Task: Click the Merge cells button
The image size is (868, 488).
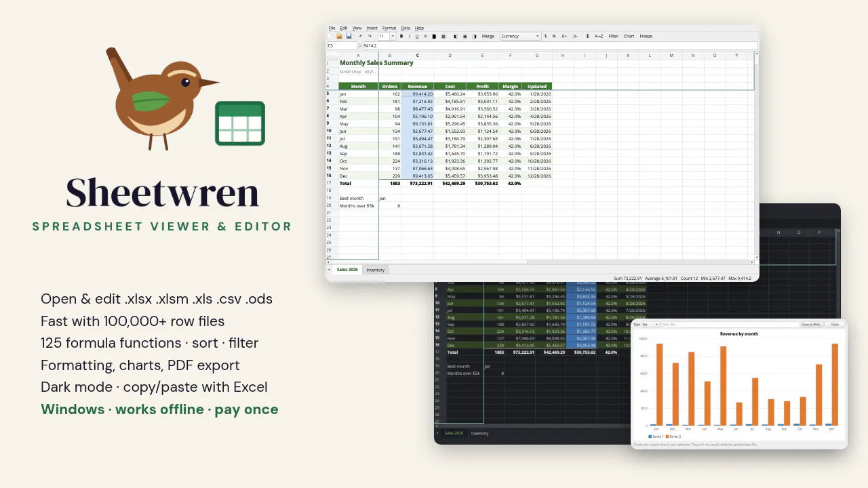Action: [x=488, y=36]
